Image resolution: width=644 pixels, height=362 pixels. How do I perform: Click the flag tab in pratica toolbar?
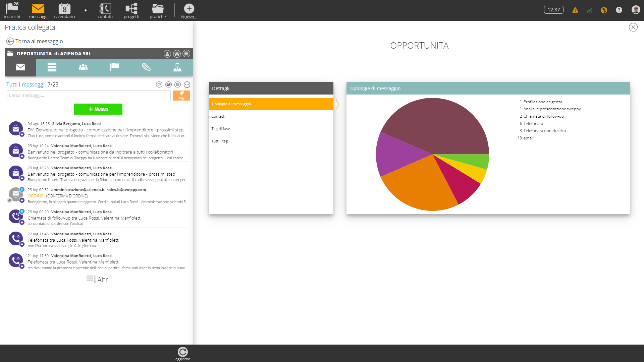[115, 67]
